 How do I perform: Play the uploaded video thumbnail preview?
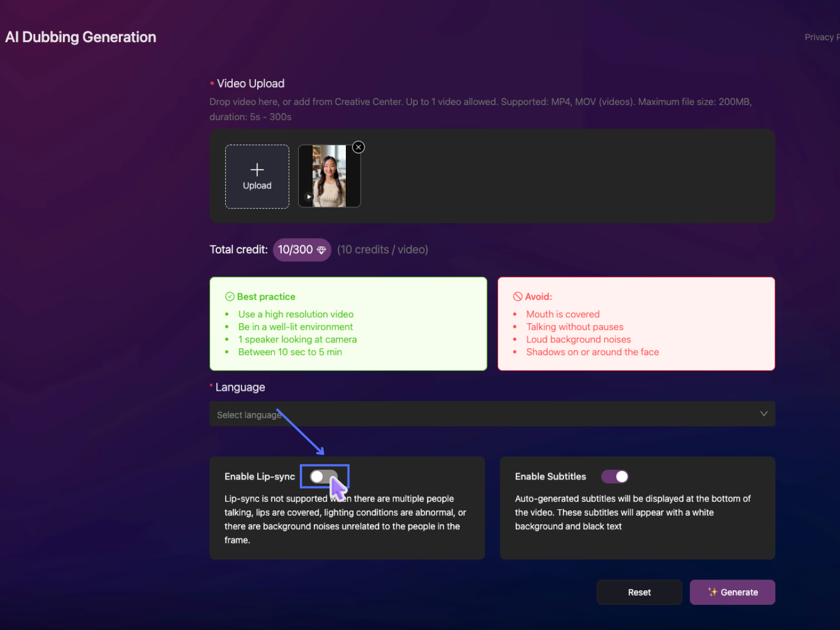tap(309, 197)
